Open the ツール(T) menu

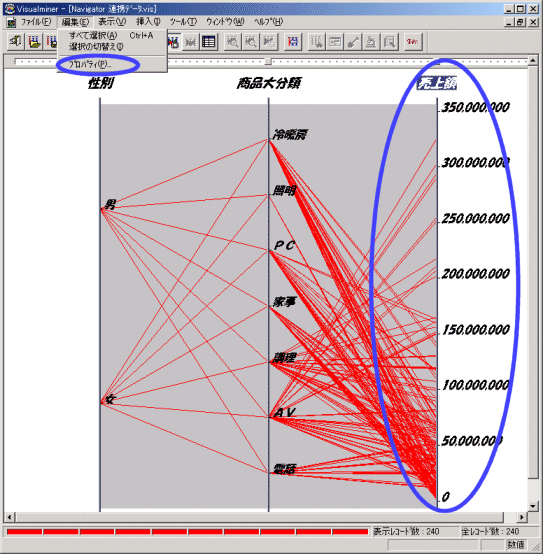coord(183,22)
